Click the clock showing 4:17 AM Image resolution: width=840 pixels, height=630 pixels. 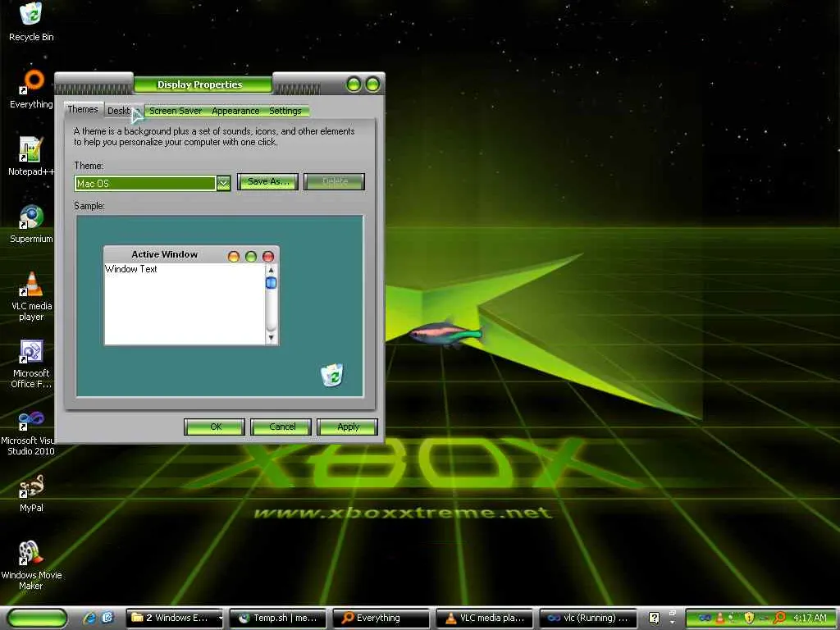(x=810, y=618)
